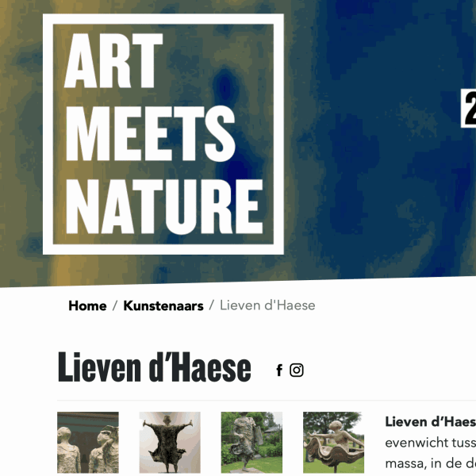Open Kunstenaars breadcrumb link
This screenshot has width=476, height=476.
(163, 305)
